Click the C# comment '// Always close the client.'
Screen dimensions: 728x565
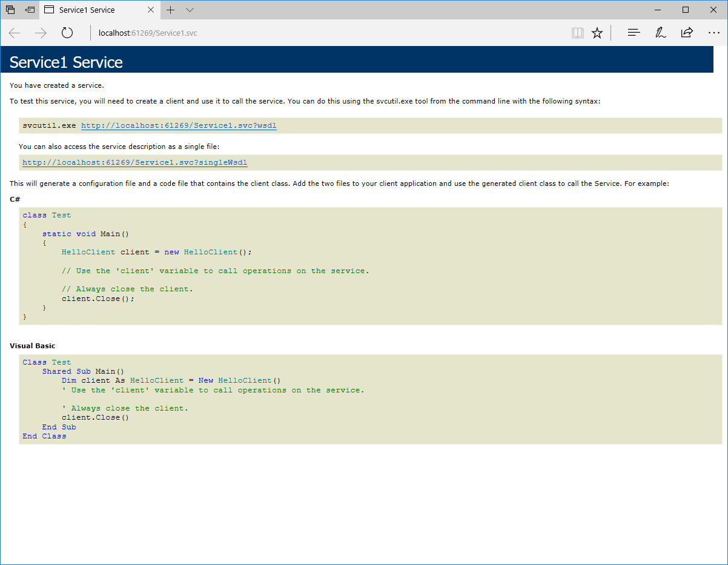click(x=127, y=289)
